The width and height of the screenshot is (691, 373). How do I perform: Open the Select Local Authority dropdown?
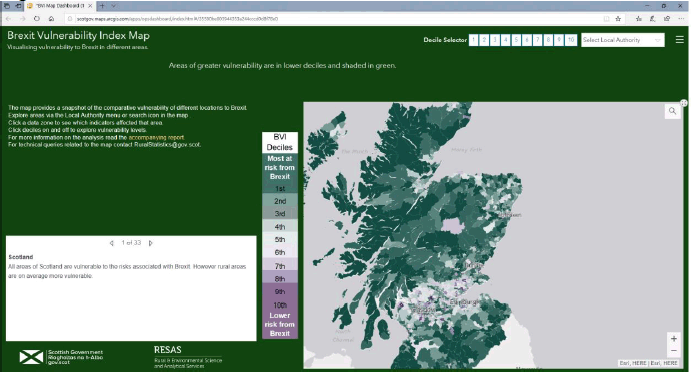tap(623, 40)
